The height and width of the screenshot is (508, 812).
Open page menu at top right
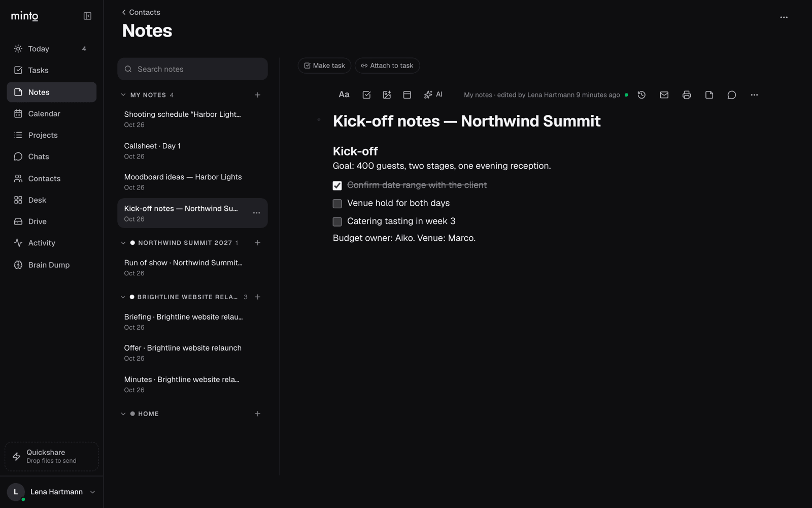coord(784,17)
